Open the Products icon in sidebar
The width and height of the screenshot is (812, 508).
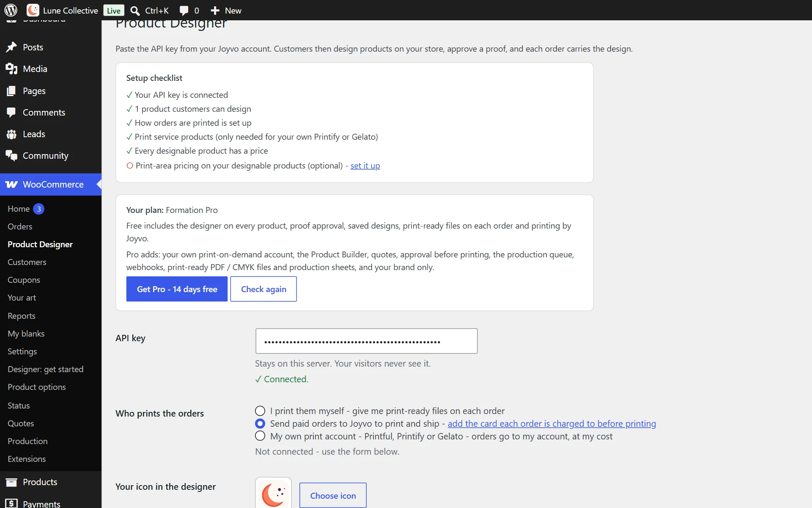point(11,482)
